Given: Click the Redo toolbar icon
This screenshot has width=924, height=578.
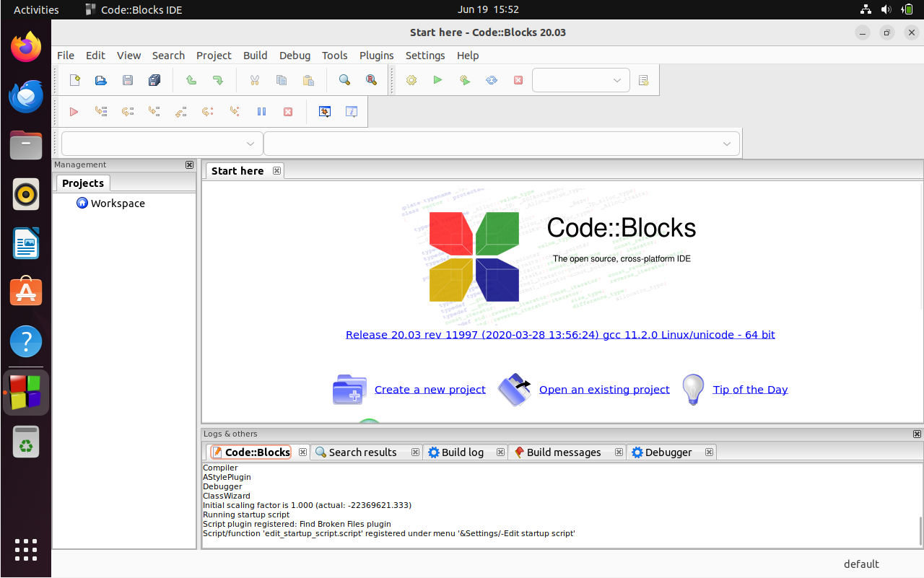Looking at the screenshot, I should pos(217,80).
